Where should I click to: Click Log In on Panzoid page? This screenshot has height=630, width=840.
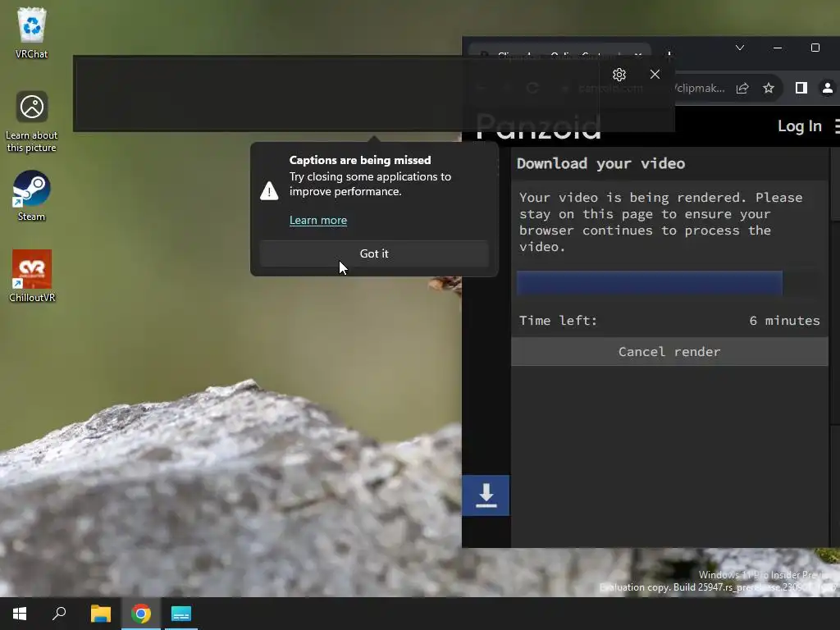tap(799, 126)
